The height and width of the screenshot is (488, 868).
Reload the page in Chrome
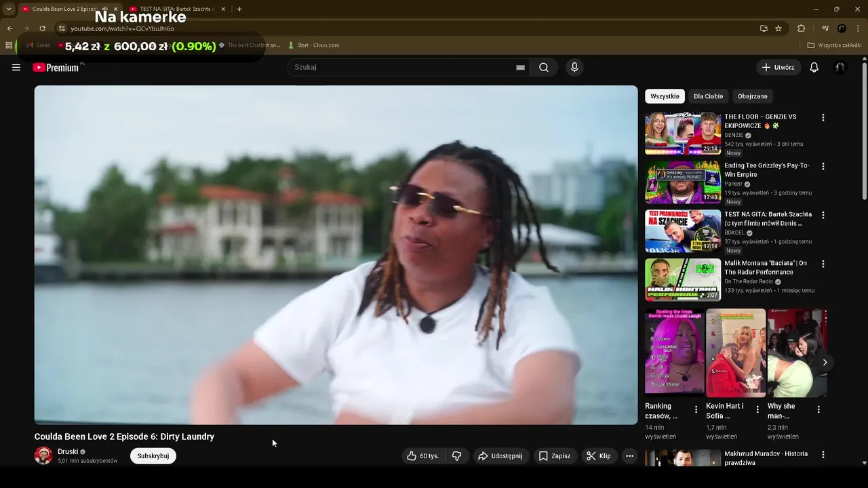(x=42, y=28)
